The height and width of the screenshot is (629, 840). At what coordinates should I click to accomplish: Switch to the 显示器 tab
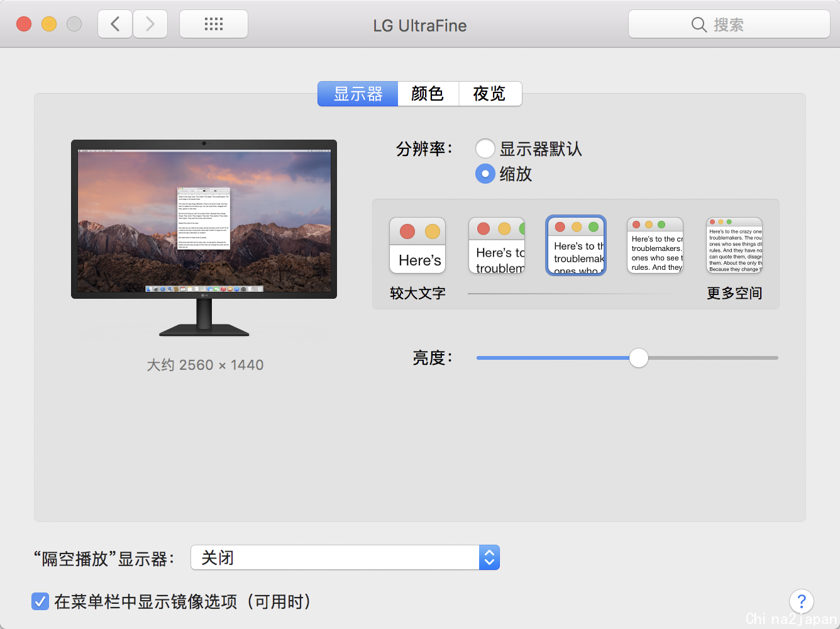[358, 94]
